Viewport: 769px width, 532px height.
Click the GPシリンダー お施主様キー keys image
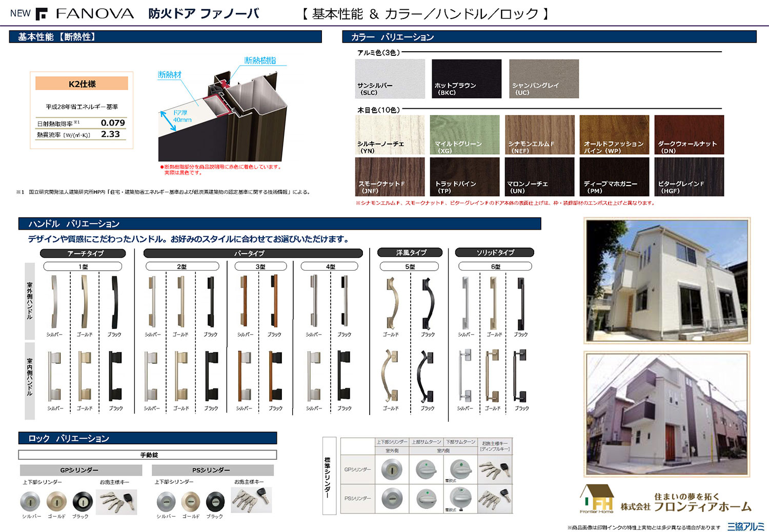pos(116,501)
